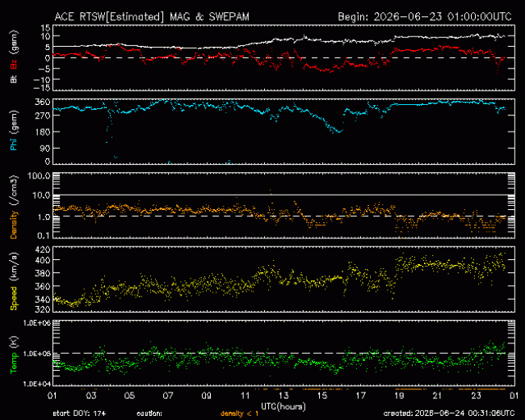Viewport: 525px width, 420px height.
Task: Click the "11" hour label on the time axis
Action: tap(246, 396)
